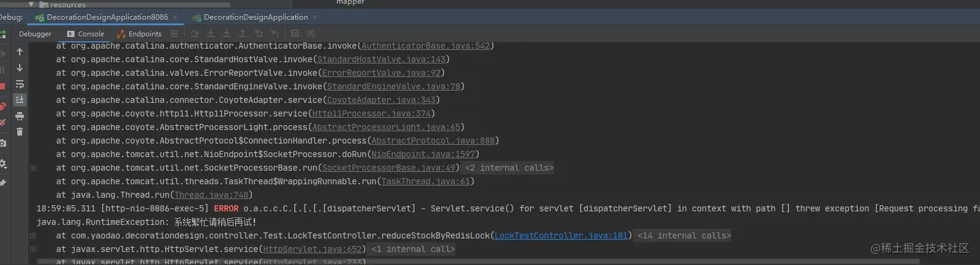Clear the console with the trash icon

[x=20, y=131]
